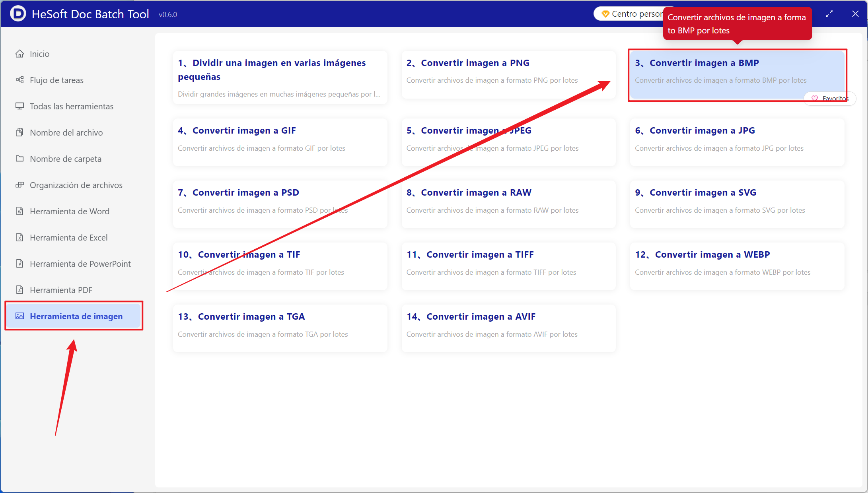Open the Convertir imagen a PNG tool

tap(509, 74)
